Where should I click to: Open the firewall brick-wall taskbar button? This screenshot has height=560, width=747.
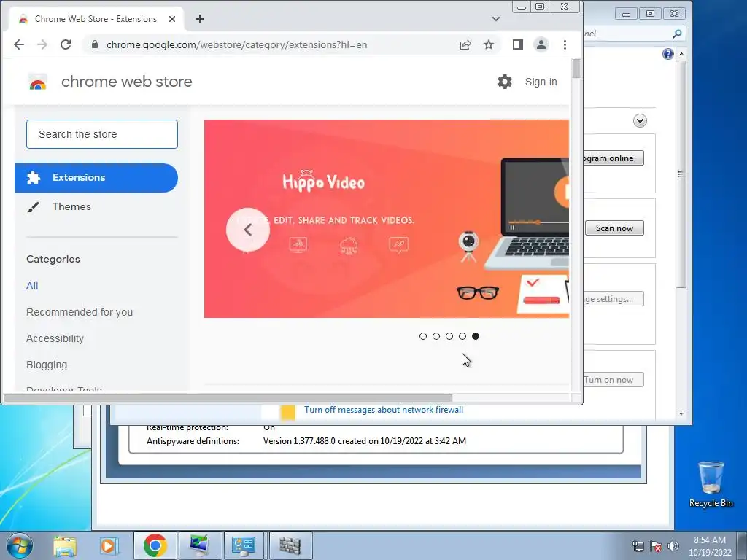(x=290, y=545)
